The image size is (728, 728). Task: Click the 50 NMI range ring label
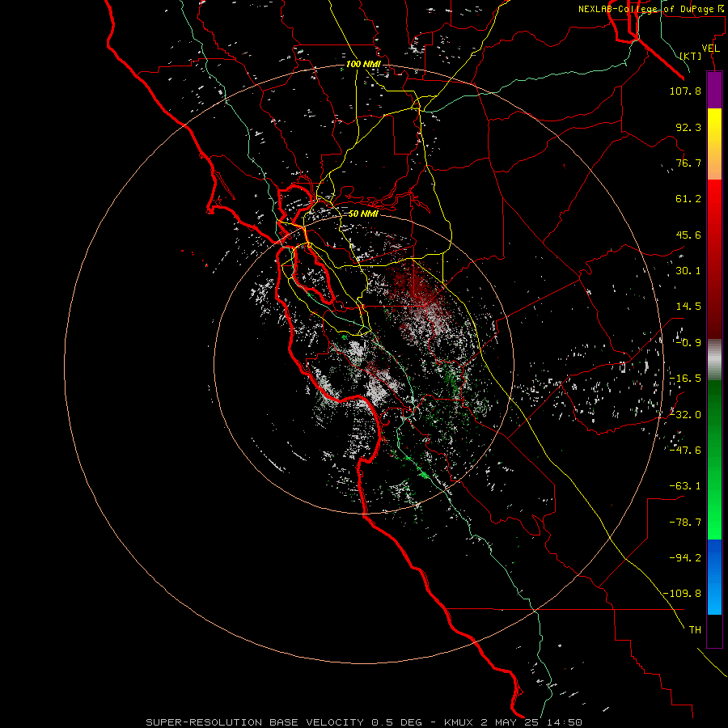(x=363, y=214)
